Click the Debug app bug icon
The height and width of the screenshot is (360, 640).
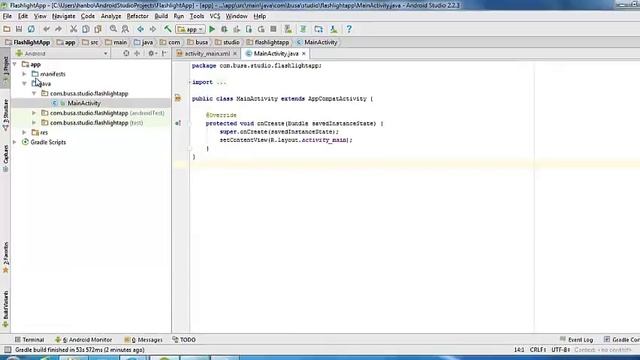click(x=224, y=29)
